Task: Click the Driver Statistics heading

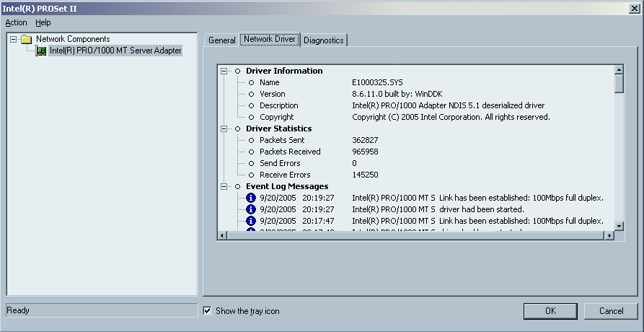Action: click(x=279, y=128)
